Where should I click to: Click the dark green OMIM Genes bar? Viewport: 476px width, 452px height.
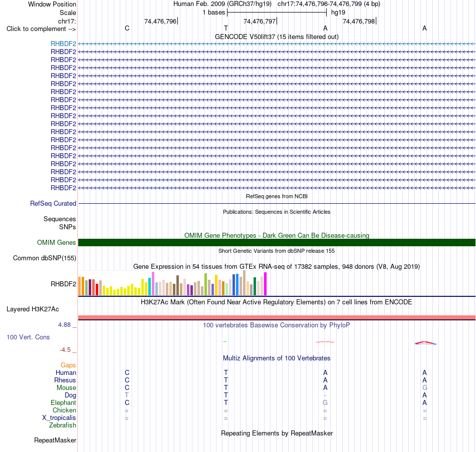277,242
